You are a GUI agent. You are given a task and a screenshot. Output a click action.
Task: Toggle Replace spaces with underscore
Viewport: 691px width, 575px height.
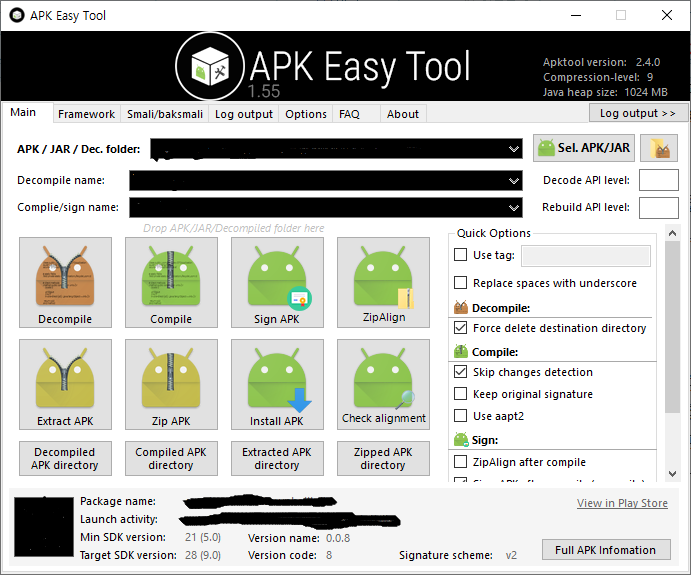461,282
